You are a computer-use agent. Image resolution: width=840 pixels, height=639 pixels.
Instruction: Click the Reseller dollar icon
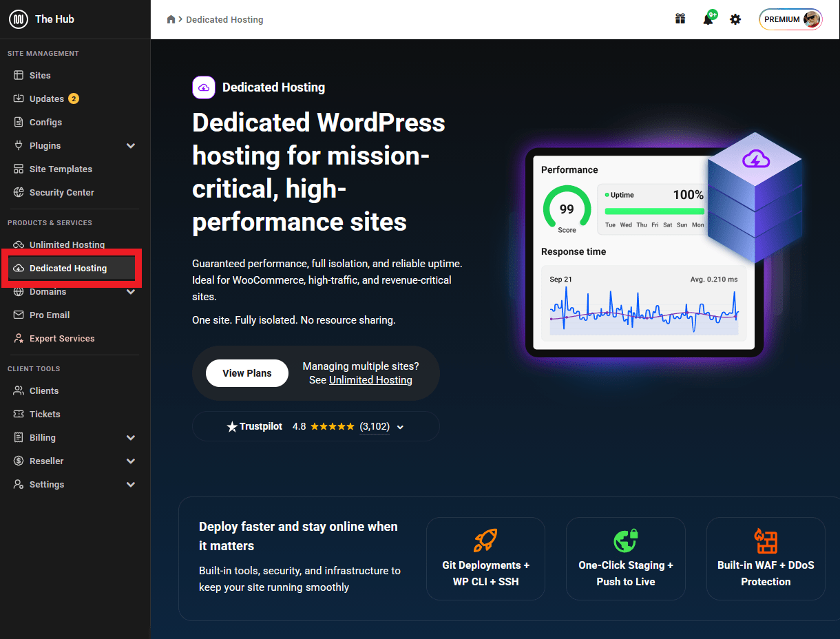pos(19,461)
